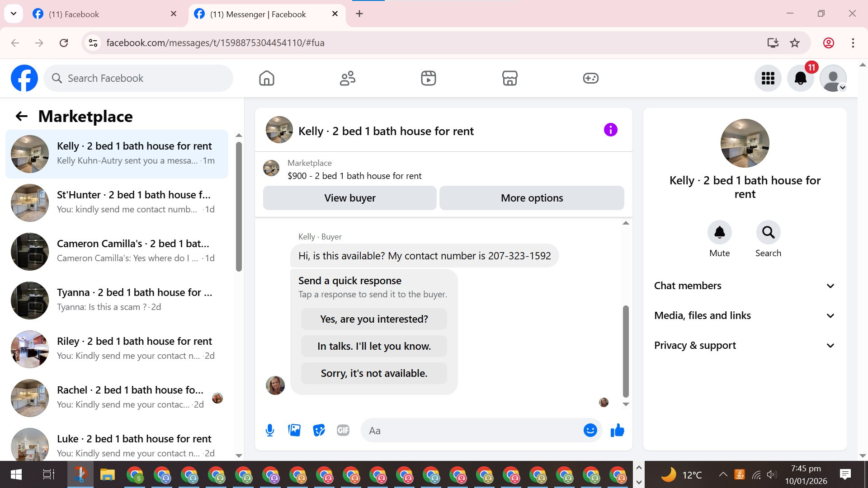This screenshot has width=868, height=488.
Task: Open File Explorer from taskbar
Action: pos(108,475)
